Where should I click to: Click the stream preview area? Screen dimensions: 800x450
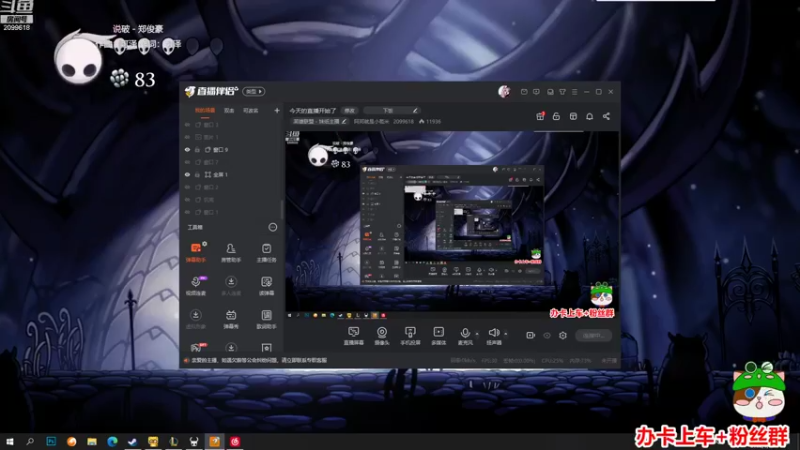tap(452, 224)
